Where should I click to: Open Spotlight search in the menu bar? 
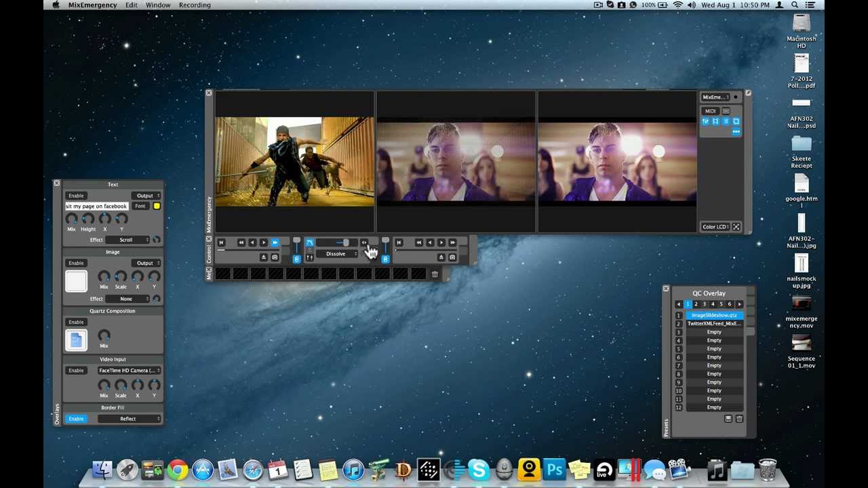click(x=794, y=5)
